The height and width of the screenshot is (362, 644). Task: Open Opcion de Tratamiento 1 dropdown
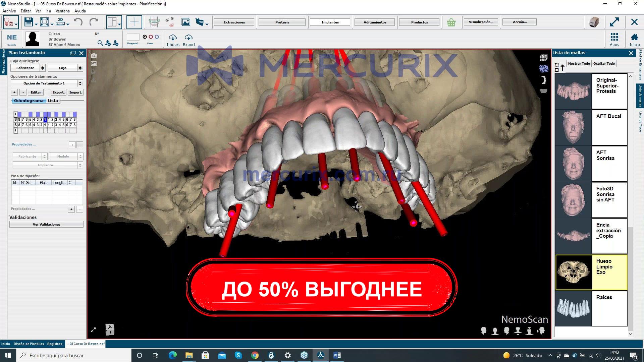pyautogui.click(x=47, y=83)
